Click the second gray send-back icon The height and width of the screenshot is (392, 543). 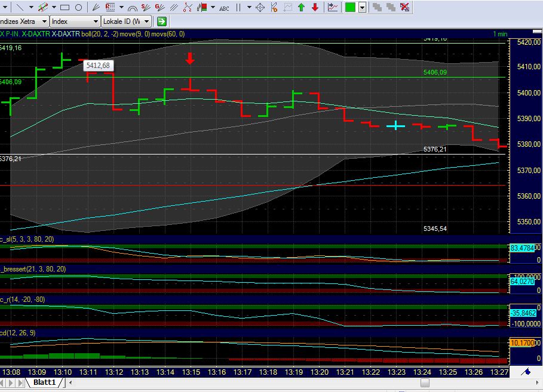(x=391, y=7)
